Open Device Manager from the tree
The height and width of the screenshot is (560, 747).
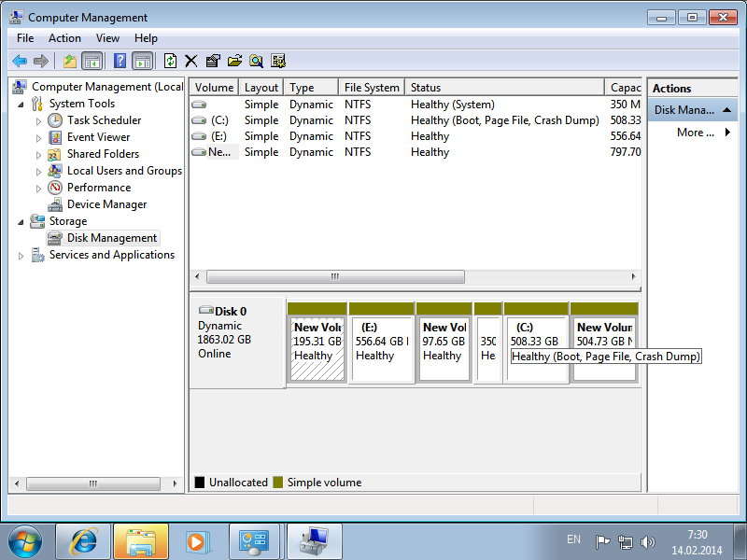[106, 204]
